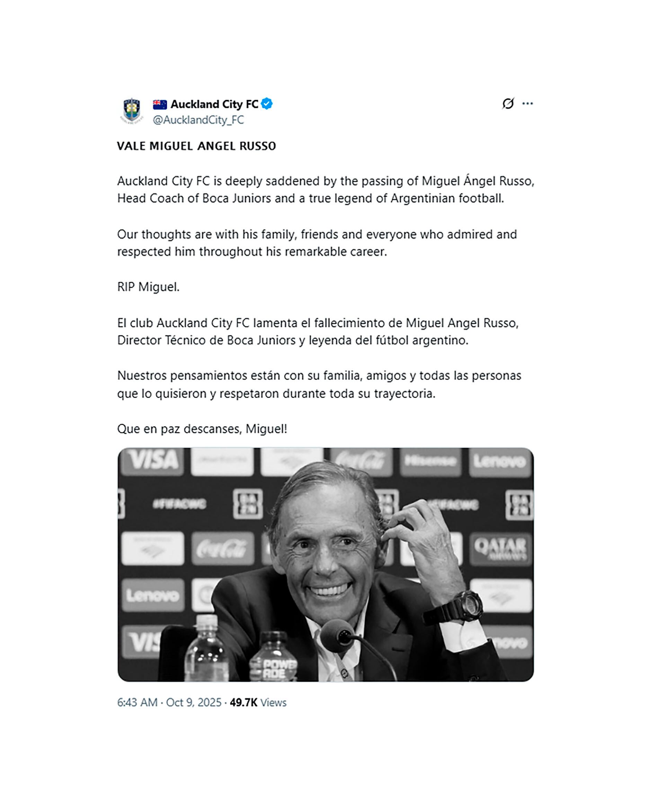Click the Spanish paragraph starting "El club"

(318, 332)
